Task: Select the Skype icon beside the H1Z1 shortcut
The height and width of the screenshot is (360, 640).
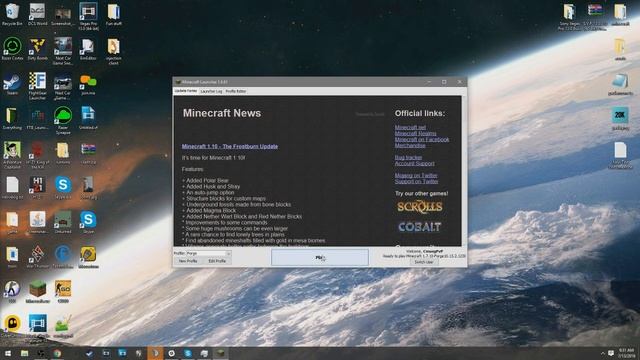Action: (x=63, y=188)
